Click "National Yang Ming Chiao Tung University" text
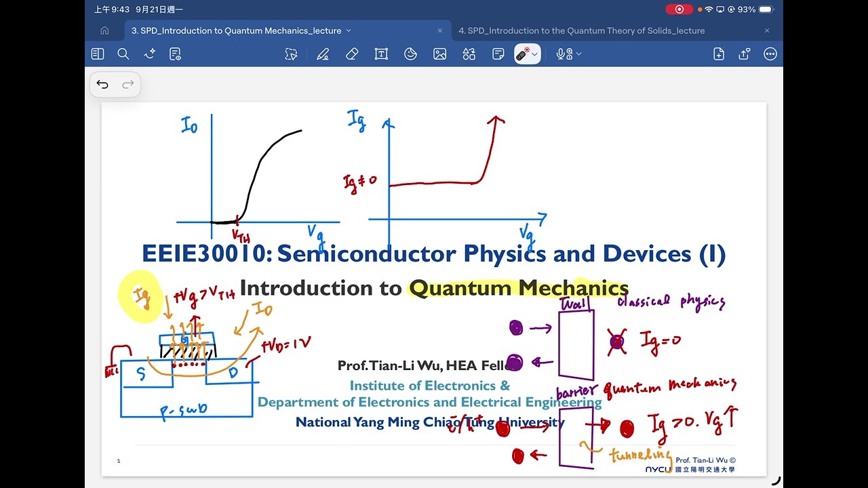868x488 pixels. click(x=430, y=422)
